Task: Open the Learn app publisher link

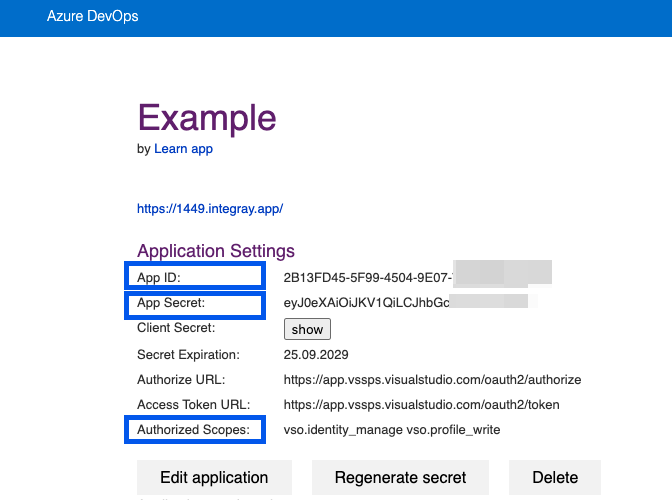Action: pyautogui.click(x=183, y=149)
